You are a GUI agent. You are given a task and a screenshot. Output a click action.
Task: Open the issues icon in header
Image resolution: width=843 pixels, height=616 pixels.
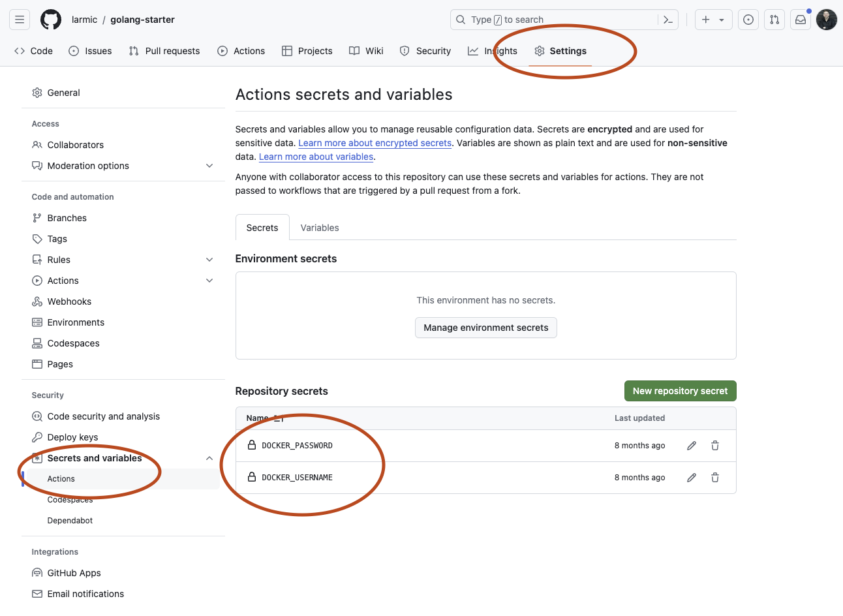point(748,20)
